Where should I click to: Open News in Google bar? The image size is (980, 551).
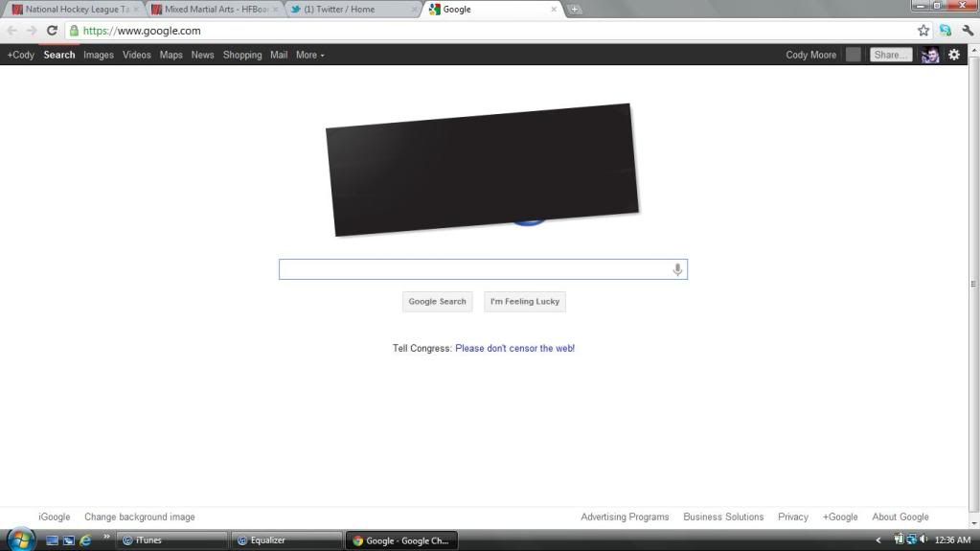coord(202,55)
